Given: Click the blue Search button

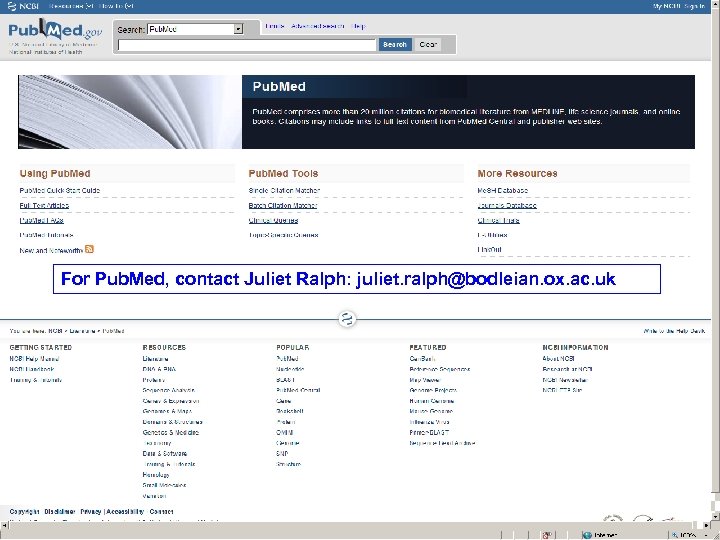Looking at the screenshot, I should tap(395, 45).
